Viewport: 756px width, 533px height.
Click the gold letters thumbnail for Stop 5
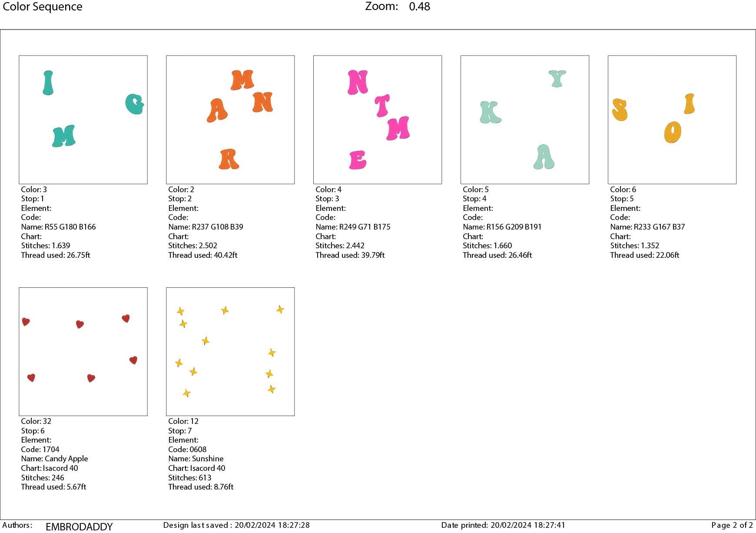click(x=672, y=120)
